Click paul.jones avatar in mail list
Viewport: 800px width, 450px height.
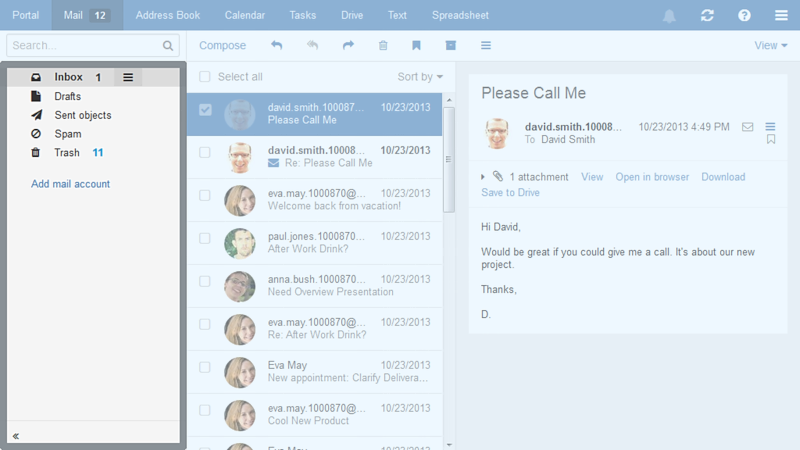pyautogui.click(x=240, y=243)
